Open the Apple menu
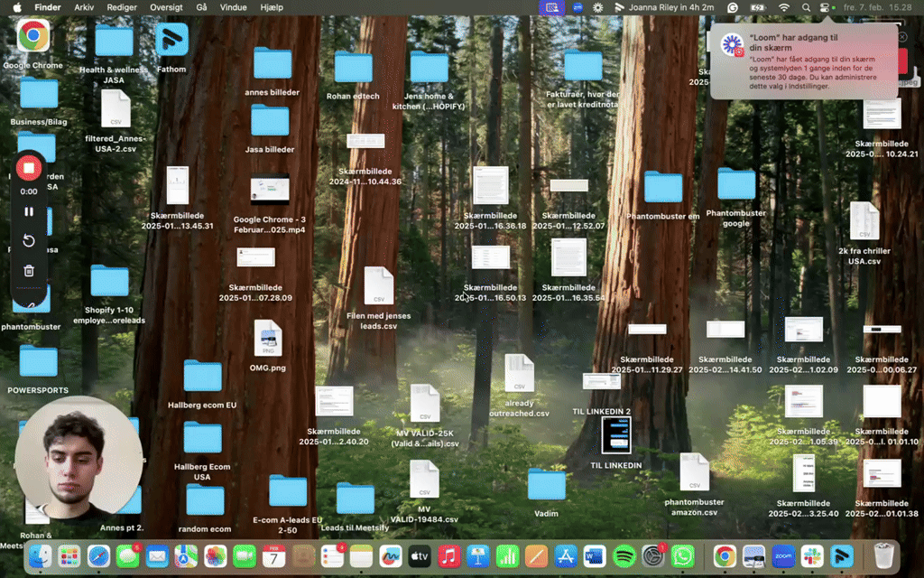This screenshot has height=578, width=924. pyautogui.click(x=16, y=7)
